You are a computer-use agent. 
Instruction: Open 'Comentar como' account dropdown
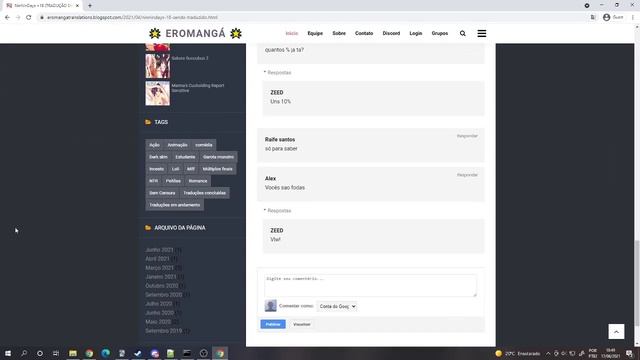(337, 306)
